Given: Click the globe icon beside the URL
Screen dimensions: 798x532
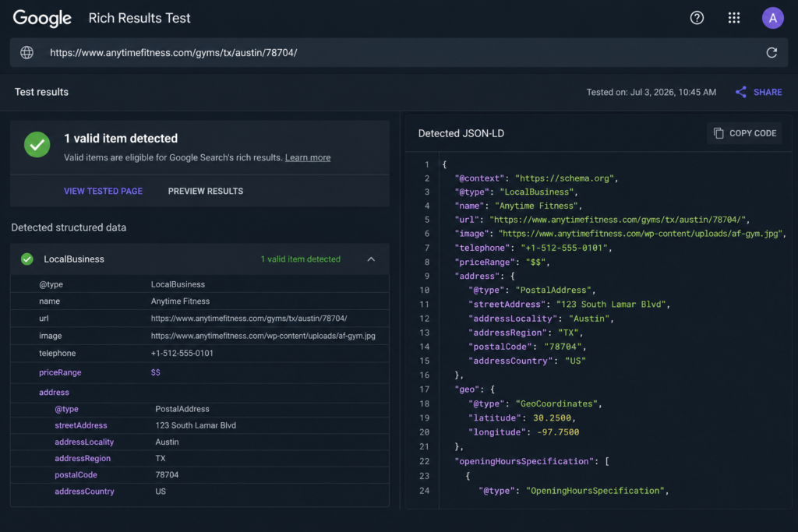Looking at the screenshot, I should tap(27, 52).
